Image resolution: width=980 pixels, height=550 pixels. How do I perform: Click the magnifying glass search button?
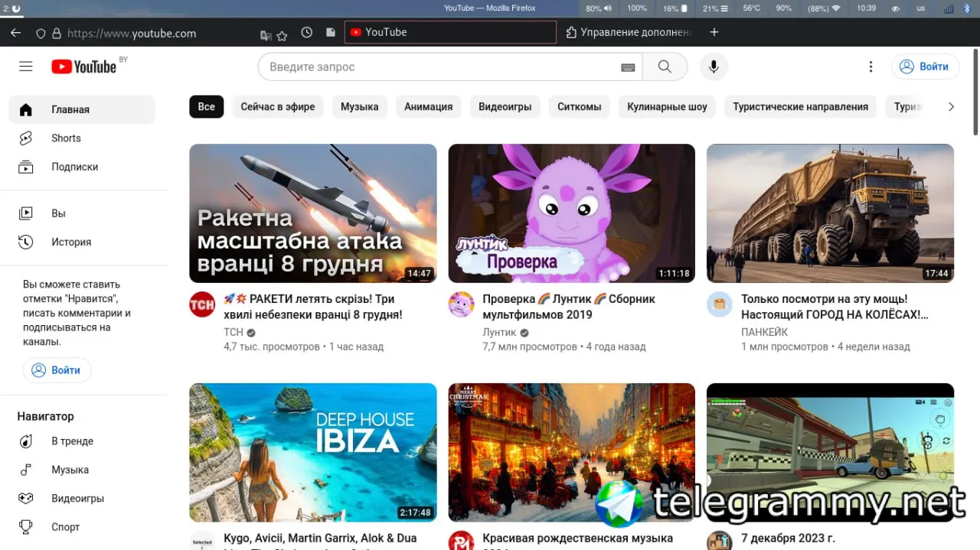665,67
